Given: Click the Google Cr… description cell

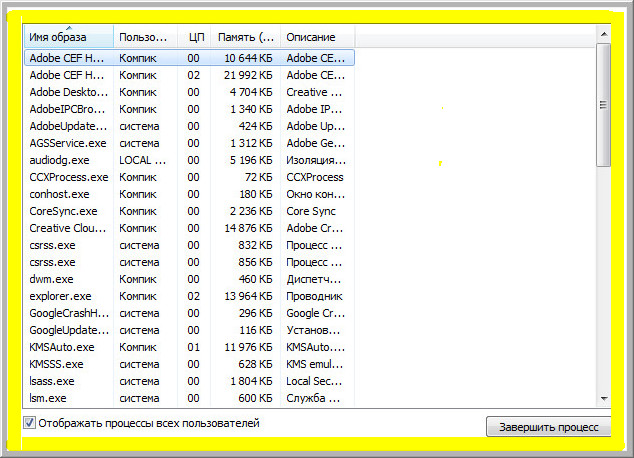Looking at the screenshot, I should point(315,313).
